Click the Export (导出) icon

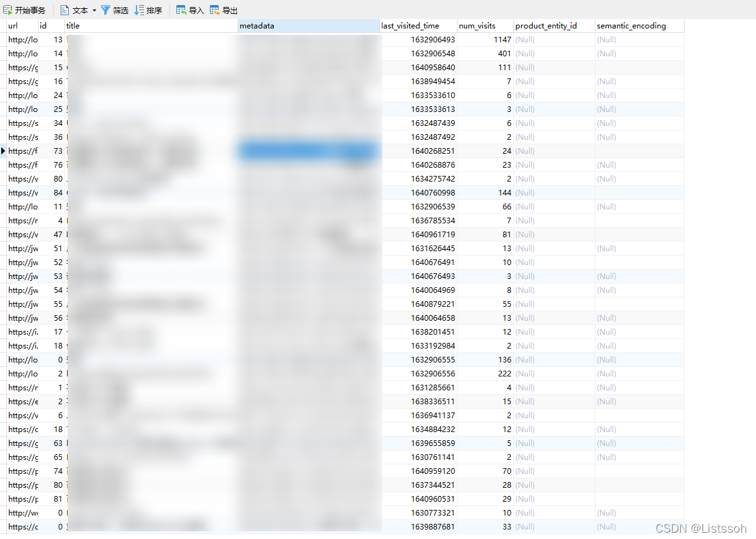coord(214,10)
